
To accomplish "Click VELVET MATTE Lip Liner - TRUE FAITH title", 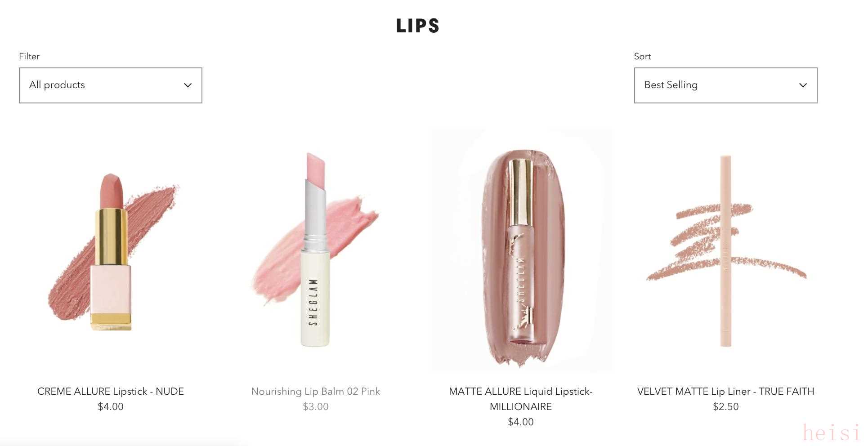I will point(725,392).
